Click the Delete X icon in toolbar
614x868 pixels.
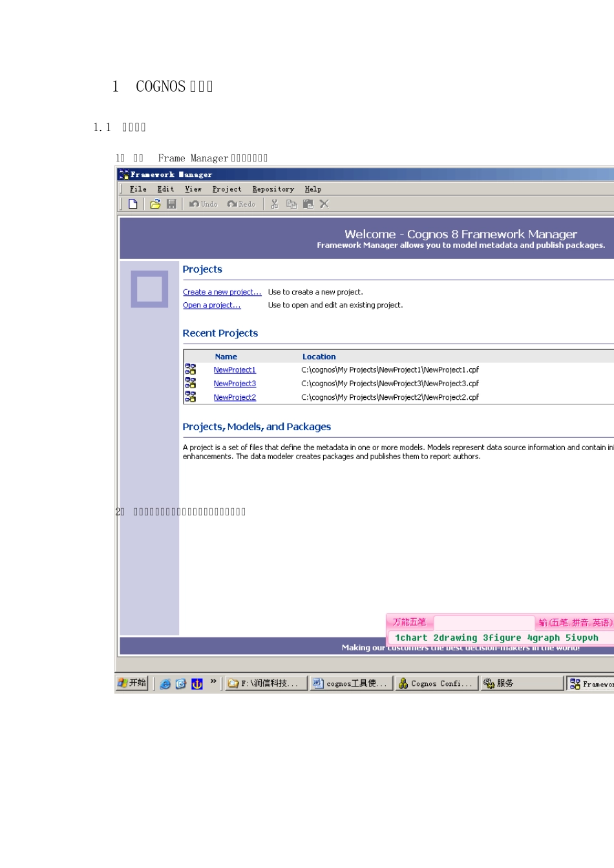[324, 204]
